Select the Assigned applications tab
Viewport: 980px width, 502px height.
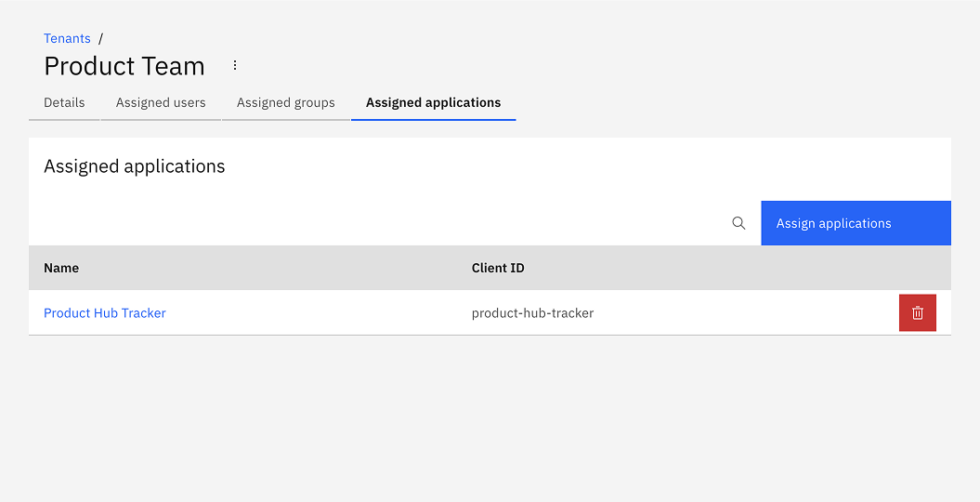point(433,102)
